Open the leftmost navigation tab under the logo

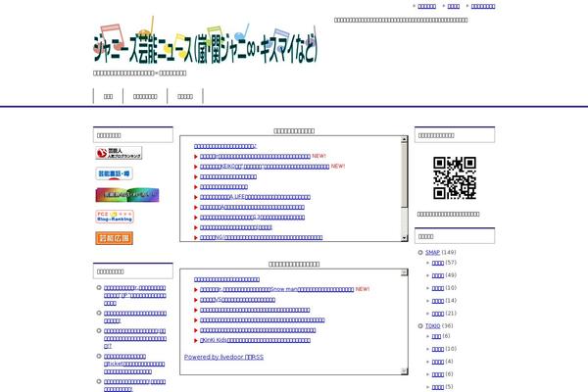[x=108, y=96]
